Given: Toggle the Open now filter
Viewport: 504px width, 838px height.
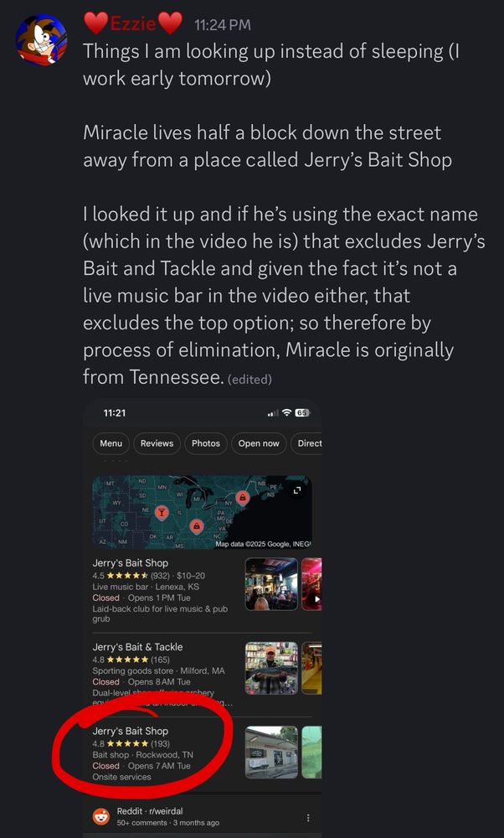Looking at the screenshot, I should (x=259, y=443).
